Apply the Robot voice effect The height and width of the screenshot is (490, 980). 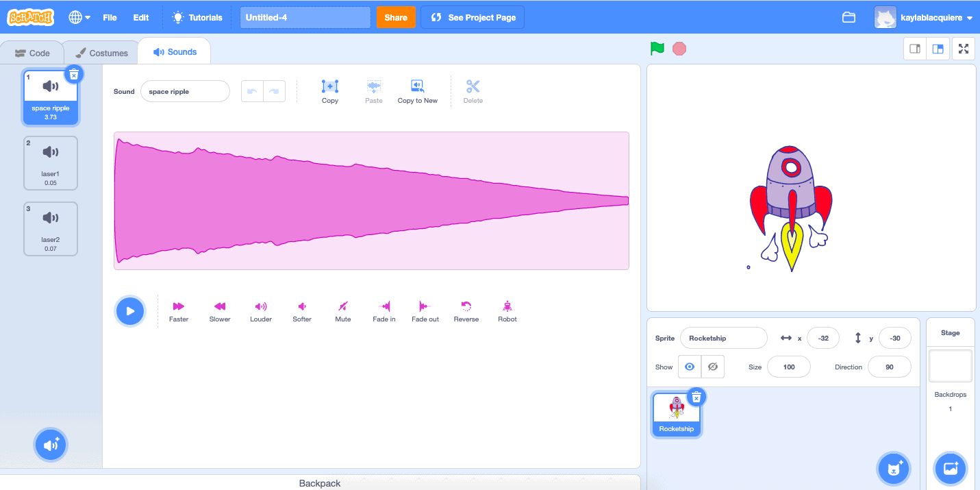tap(507, 310)
